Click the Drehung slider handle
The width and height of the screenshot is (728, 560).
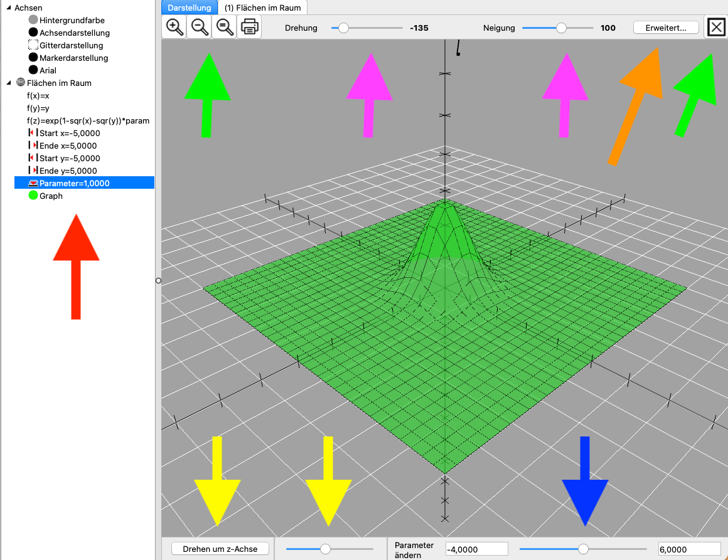pos(343,28)
